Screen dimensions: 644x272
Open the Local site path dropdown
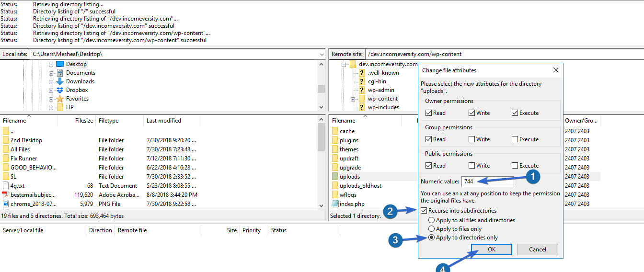[322, 55]
